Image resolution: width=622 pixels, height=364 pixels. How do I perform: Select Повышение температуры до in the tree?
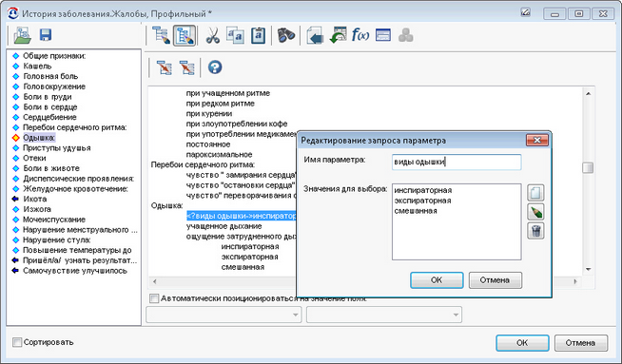(x=77, y=250)
